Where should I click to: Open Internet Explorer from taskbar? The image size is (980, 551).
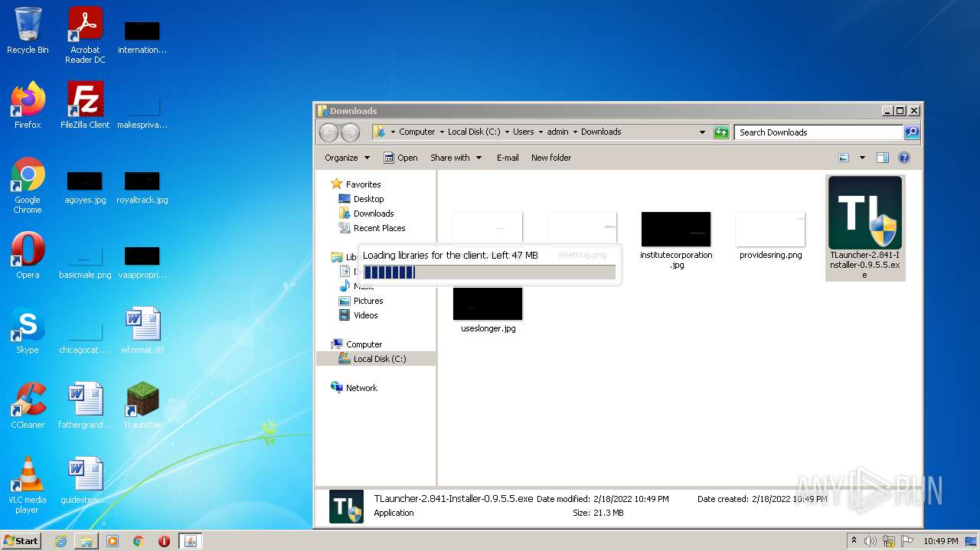coord(60,541)
